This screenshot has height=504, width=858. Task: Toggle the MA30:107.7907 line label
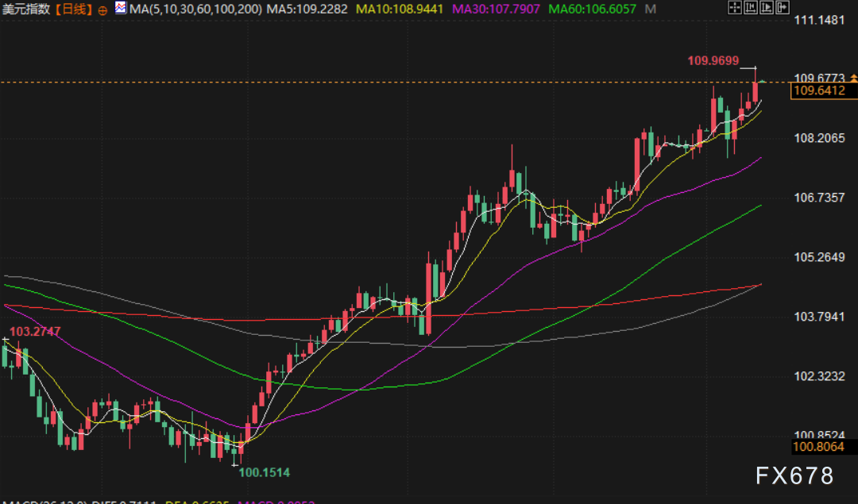[x=497, y=10]
